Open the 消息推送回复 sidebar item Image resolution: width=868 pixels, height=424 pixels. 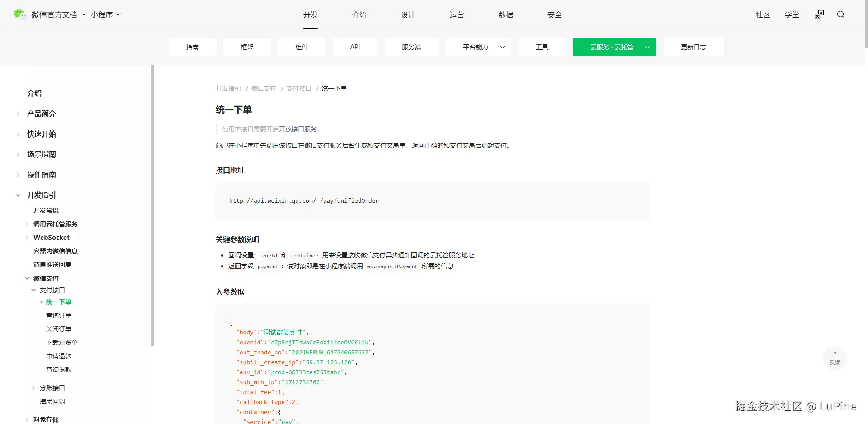52,265
